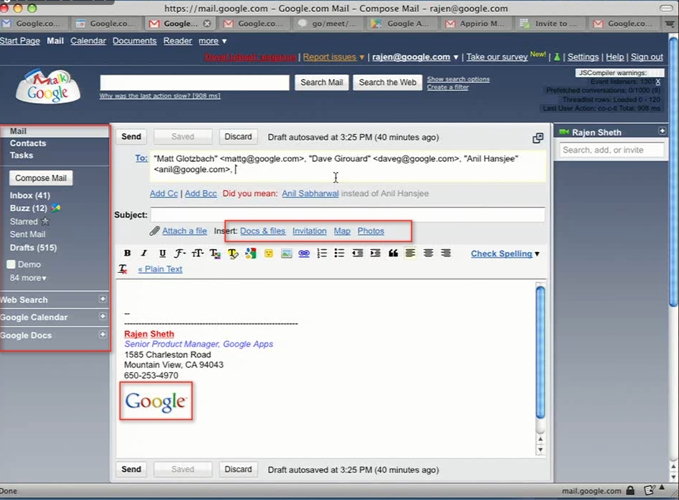Pop out compose into new window

click(x=537, y=138)
